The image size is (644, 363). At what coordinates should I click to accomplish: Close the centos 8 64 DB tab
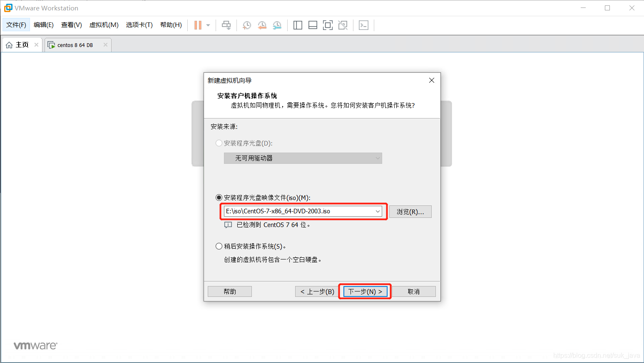[x=105, y=44]
